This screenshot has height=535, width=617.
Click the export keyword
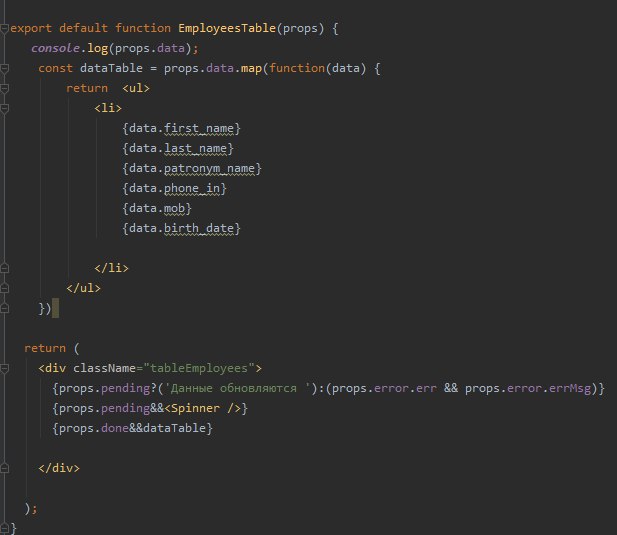pyautogui.click(x=31, y=28)
